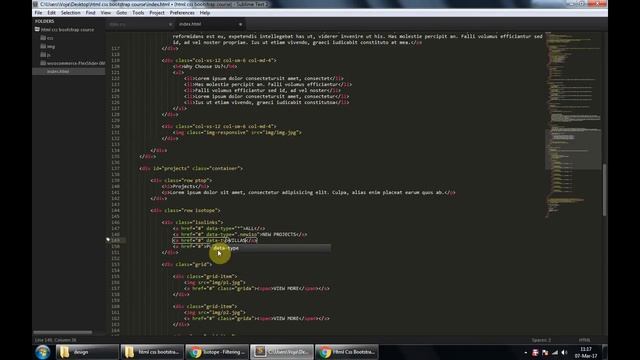
Task: Click the red antivirus tray icon
Action: tap(535, 352)
